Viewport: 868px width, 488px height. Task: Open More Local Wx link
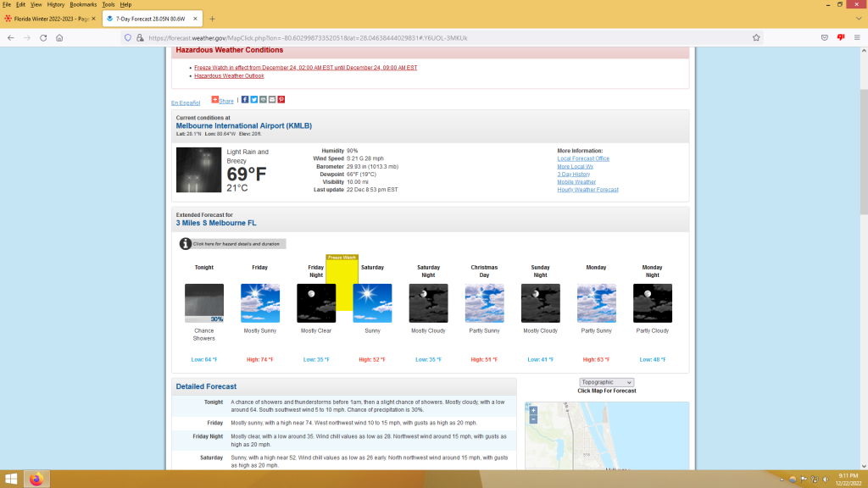click(x=576, y=166)
